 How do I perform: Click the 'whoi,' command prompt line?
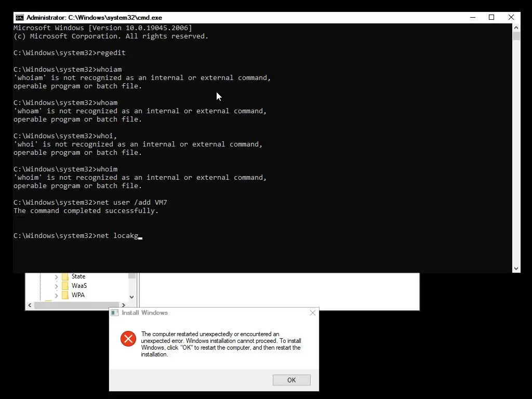(65, 136)
